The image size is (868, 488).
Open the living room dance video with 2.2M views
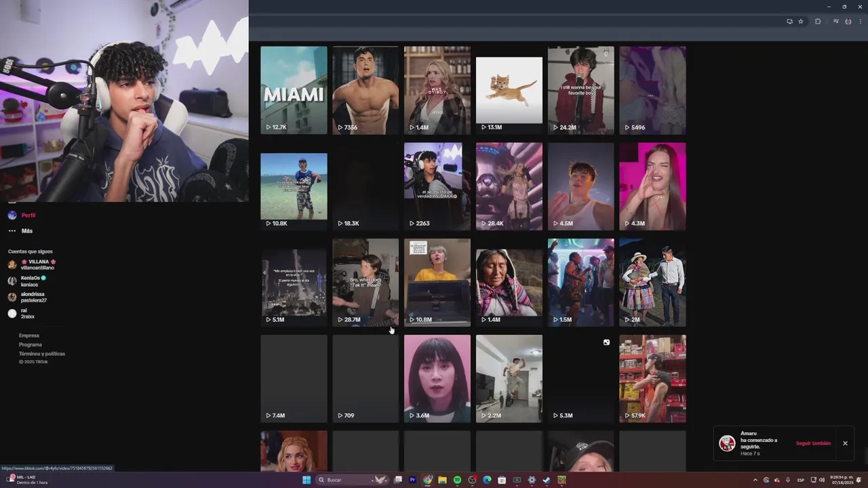pyautogui.click(x=509, y=379)
